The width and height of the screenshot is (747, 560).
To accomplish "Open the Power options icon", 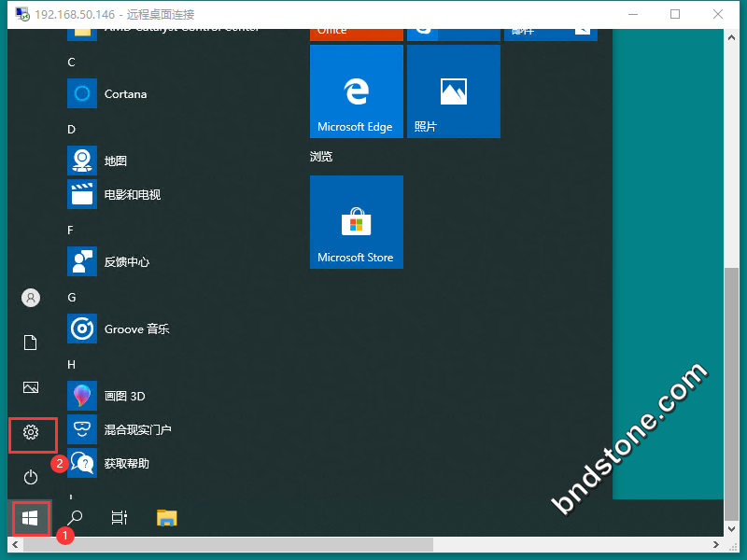I will click(31, 477).
